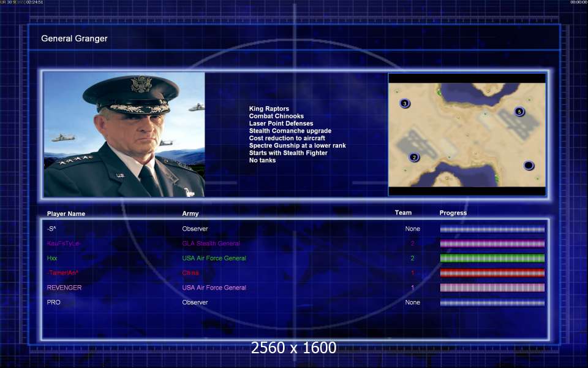
Task: Click the team value "None" for PRO
Action: pyautogui.click(x=412, y=302)
